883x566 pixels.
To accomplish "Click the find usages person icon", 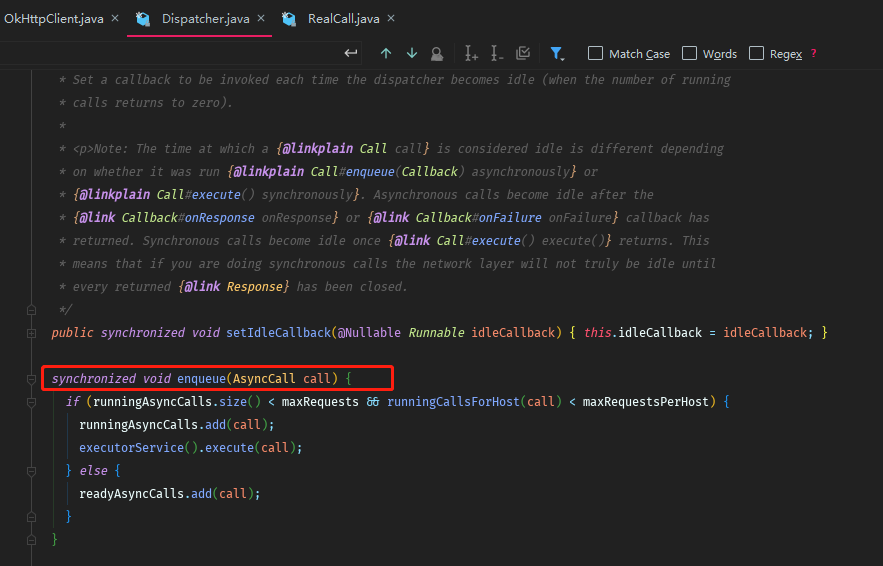I will pyautogui.click(x=437, y=53).
